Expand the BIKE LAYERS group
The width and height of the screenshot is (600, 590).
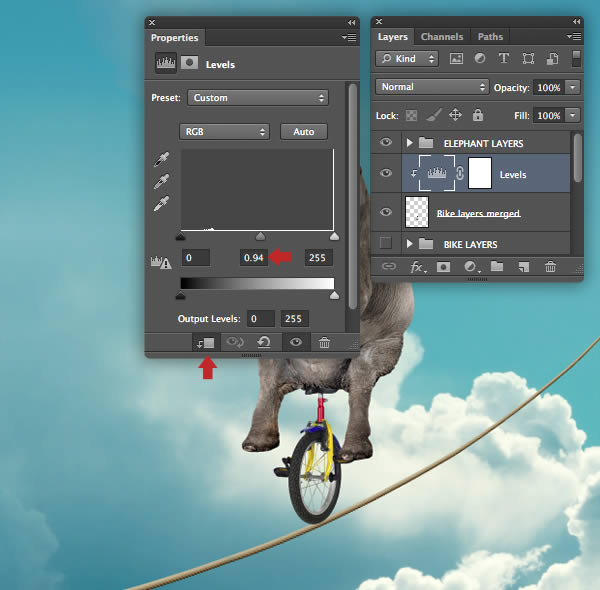(409, 243)
